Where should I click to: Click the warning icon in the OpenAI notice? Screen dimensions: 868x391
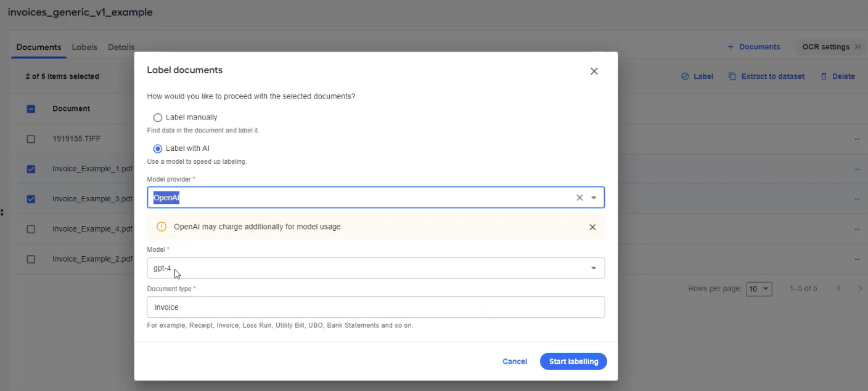pos(162,227)
